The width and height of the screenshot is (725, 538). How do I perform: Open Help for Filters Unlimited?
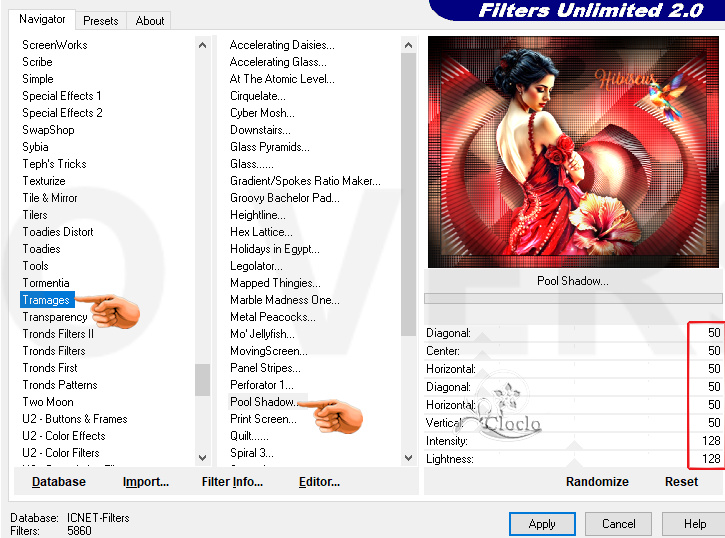694,524
